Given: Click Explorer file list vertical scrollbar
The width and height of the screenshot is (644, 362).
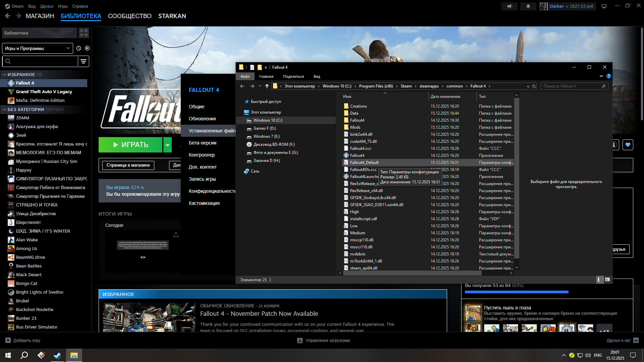Looking at the screenshot, I should point(517,178).
